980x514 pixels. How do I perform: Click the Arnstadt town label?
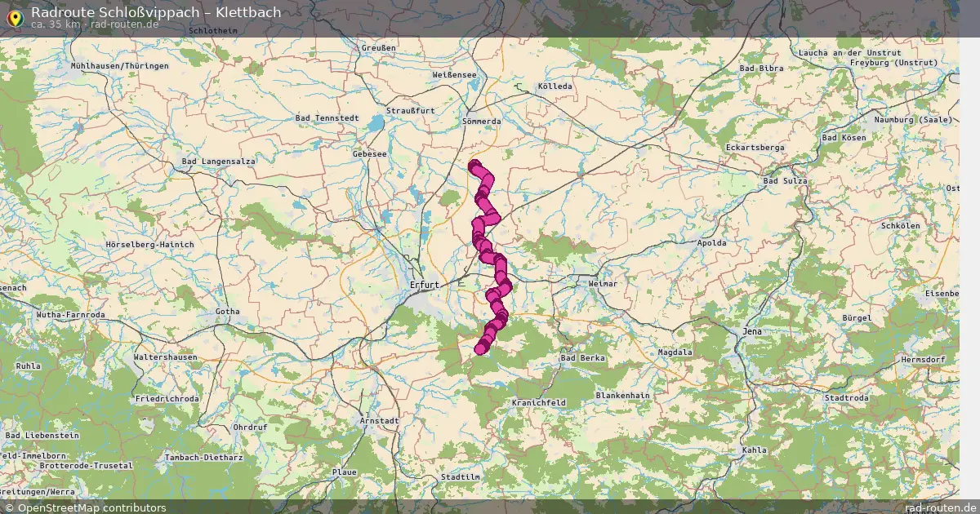[379, 420]
